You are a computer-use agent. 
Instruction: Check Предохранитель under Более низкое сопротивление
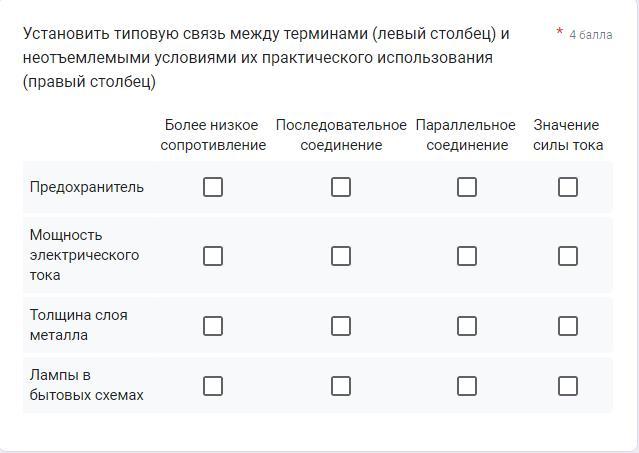click(x=213, y=187)
